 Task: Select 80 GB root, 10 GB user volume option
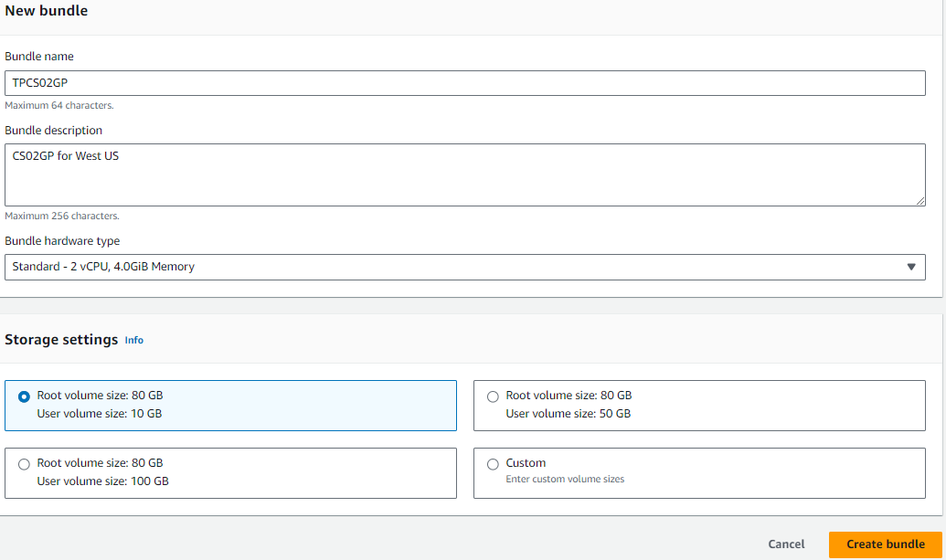click(230, 405)
